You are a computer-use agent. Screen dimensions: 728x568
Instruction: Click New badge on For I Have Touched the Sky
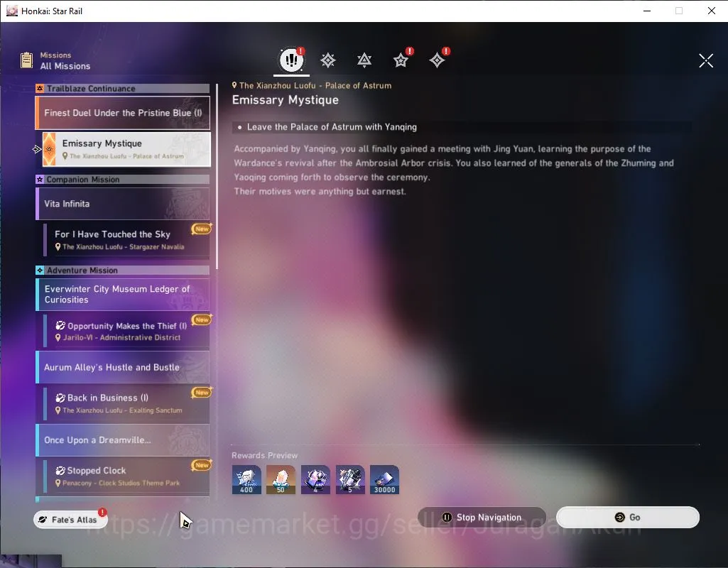202,229
